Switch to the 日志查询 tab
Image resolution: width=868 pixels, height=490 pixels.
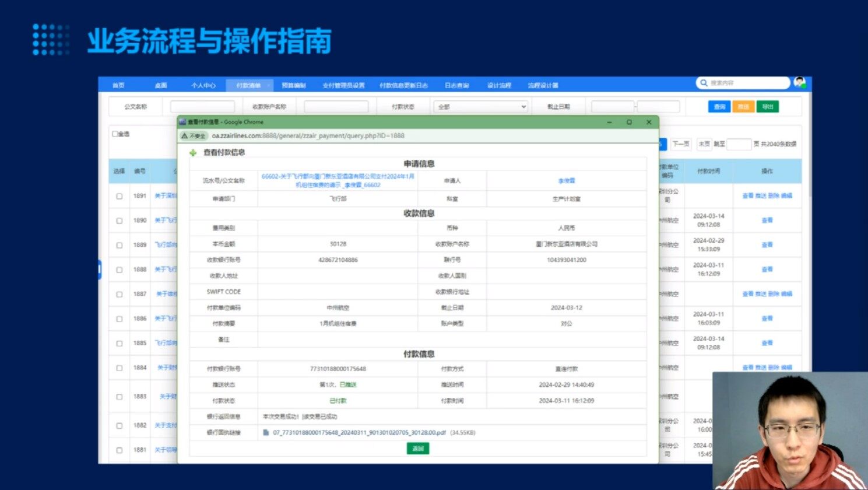tap(456, 86)
